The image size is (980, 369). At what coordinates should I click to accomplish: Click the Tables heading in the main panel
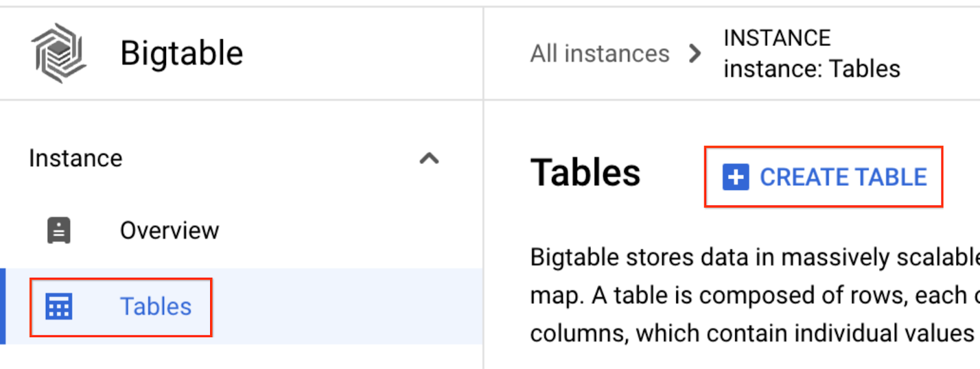coord(585,172)
